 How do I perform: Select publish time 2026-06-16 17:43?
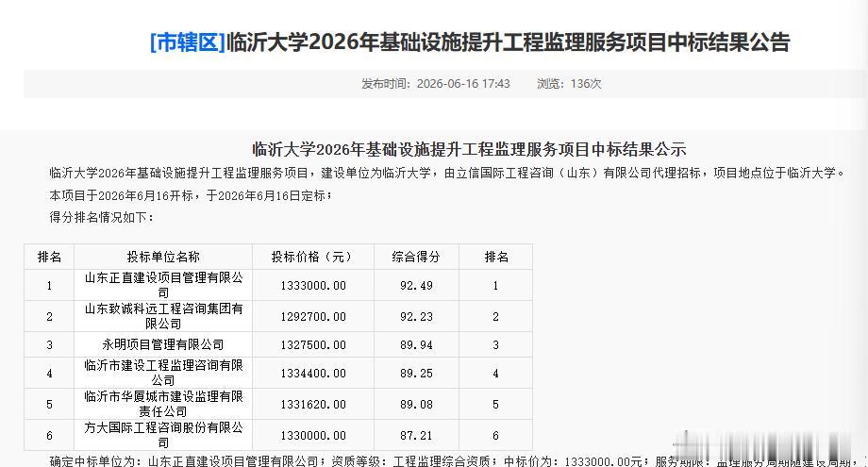[x=463, y=84]
